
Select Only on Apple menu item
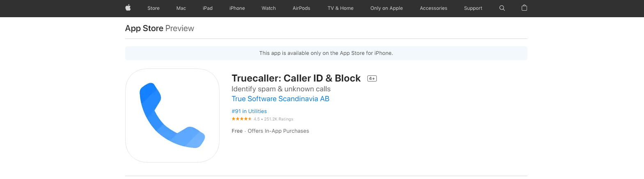(x=387, y=8)
